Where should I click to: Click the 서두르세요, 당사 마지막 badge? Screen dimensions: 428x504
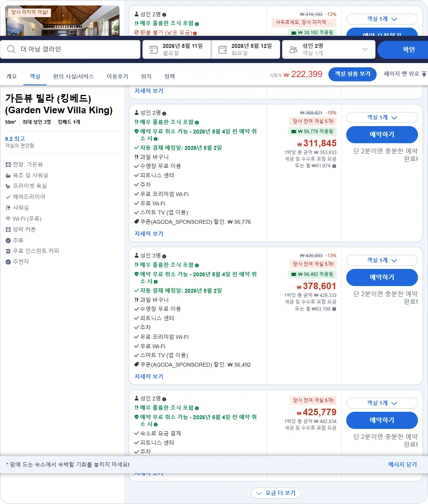(304, 22)
